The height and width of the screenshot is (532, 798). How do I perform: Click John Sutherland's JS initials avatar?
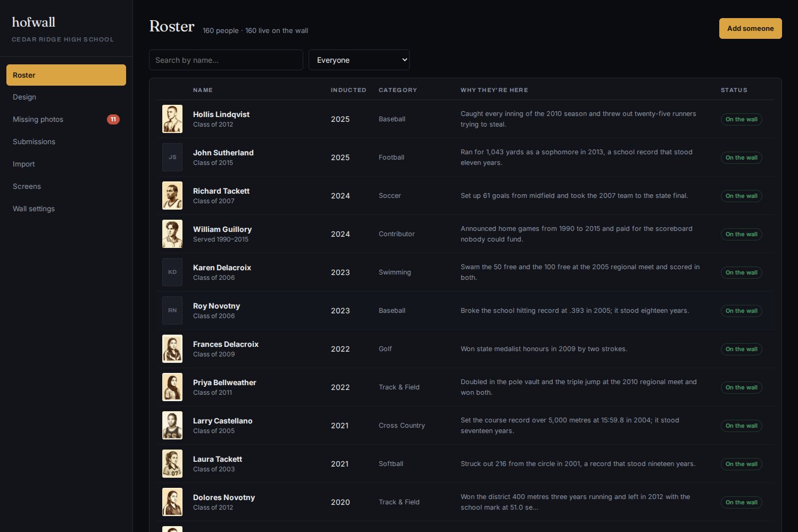[172, 157]
